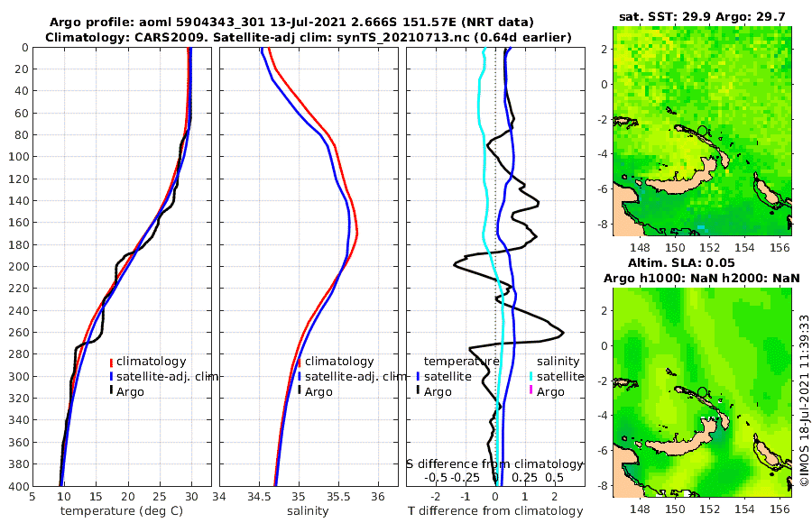Viewport: 812px width, 523px height.
Task: Click the Argo float circle marker on SST map
Action: pyautogui.click(x=702, y=130)
